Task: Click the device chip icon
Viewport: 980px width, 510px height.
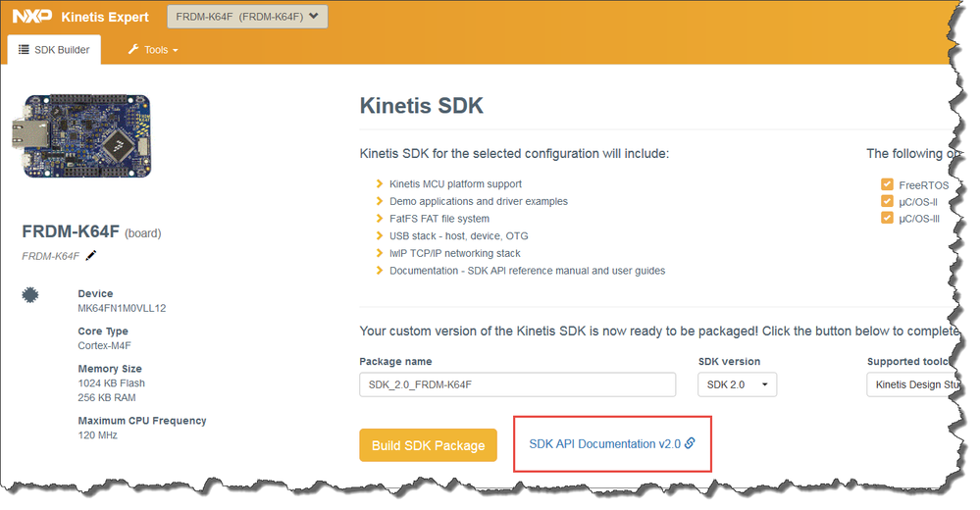Action: (x=30, y=294)
